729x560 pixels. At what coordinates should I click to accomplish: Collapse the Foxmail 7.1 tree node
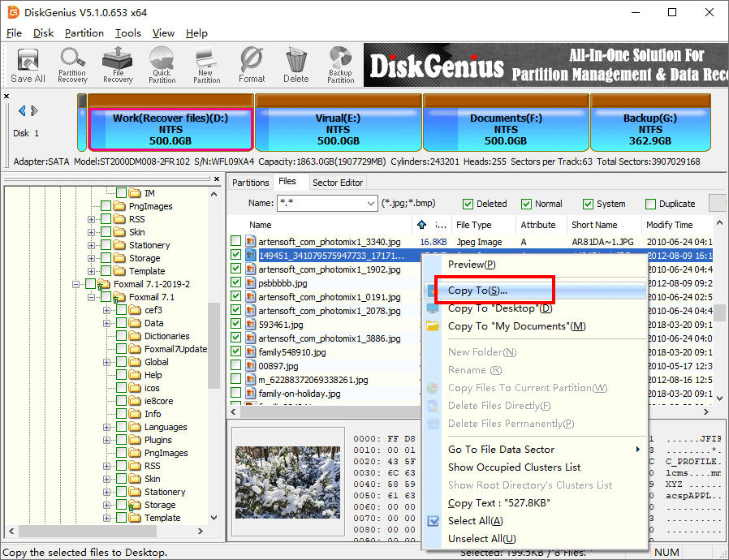pyautogui.click(x=91, y=297)
